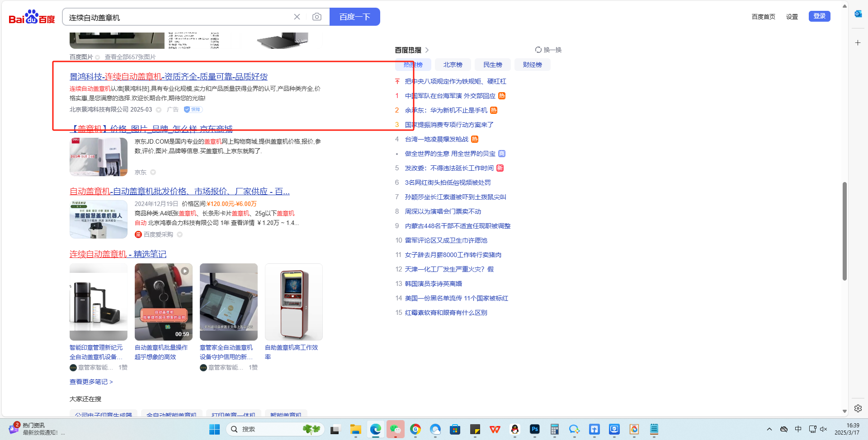Open hot search 国家提振消费专项行动方案来了
868x440 pixels.
449,125
